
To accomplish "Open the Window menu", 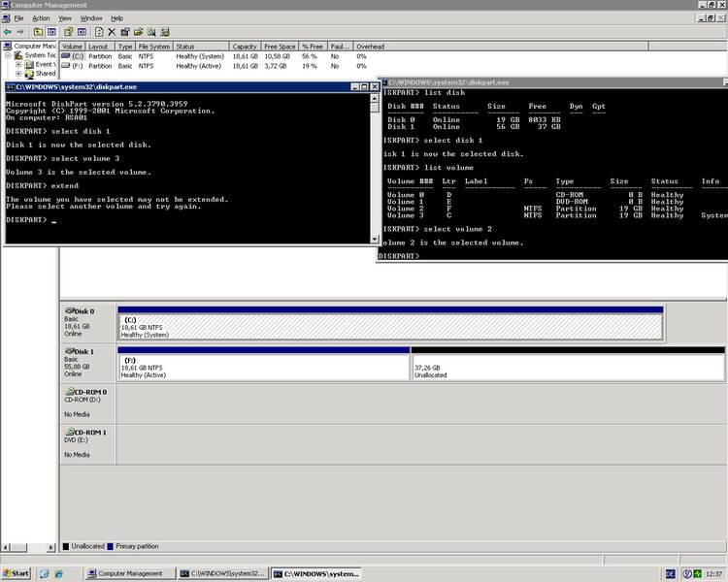I will coord(91,18).
